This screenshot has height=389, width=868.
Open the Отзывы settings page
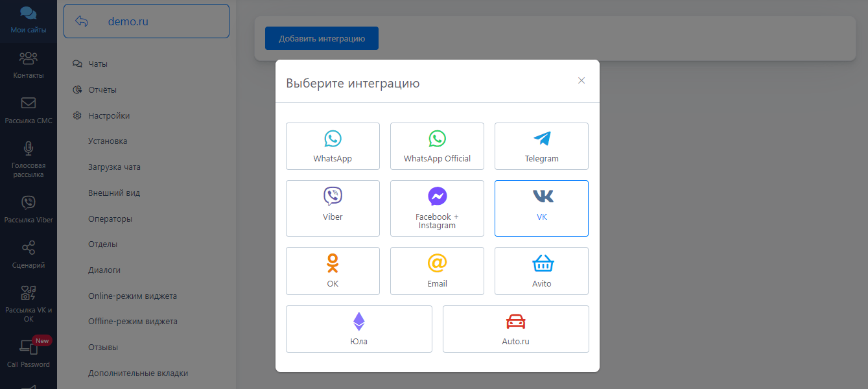pyautogui.click(x=103, y=348)
